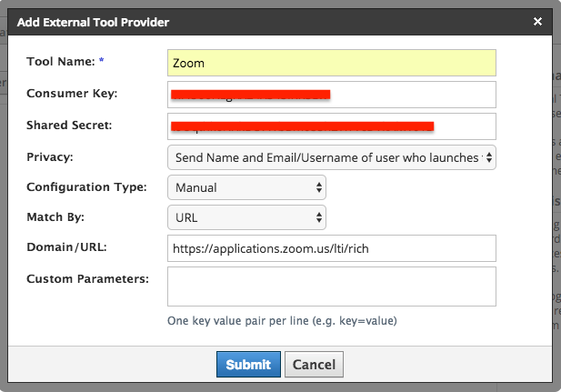Click the Consumer Key input field

[332, 95]
